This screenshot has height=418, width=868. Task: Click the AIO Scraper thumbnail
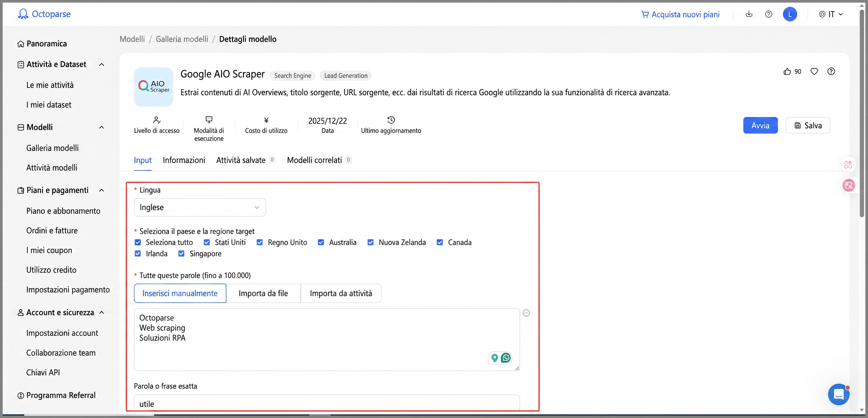pos(154,87)
